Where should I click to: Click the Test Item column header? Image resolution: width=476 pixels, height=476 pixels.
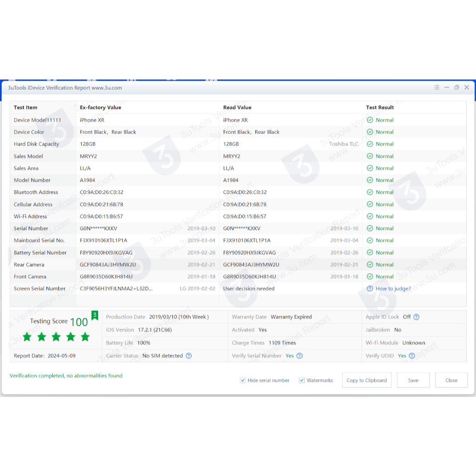click(x=26, y=107)
